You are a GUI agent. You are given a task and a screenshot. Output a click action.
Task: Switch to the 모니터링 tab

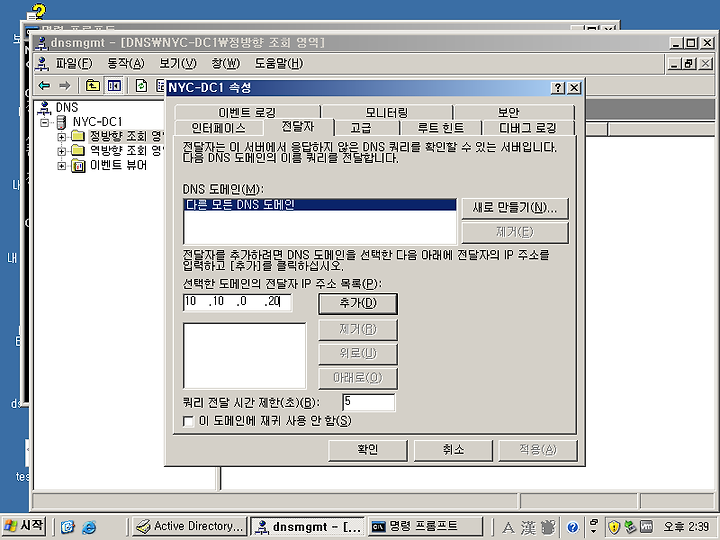(387, 112)
